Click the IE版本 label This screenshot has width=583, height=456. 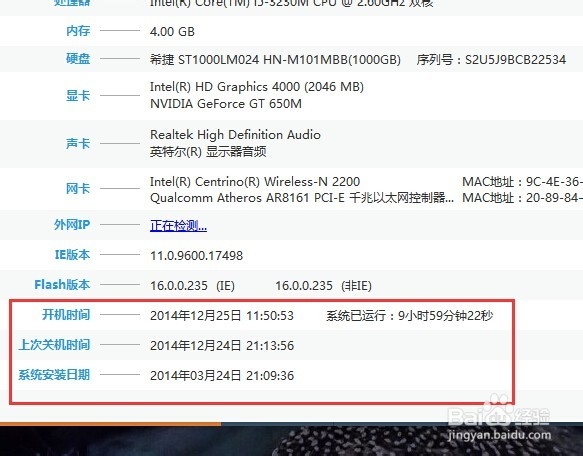pos(73,255)
